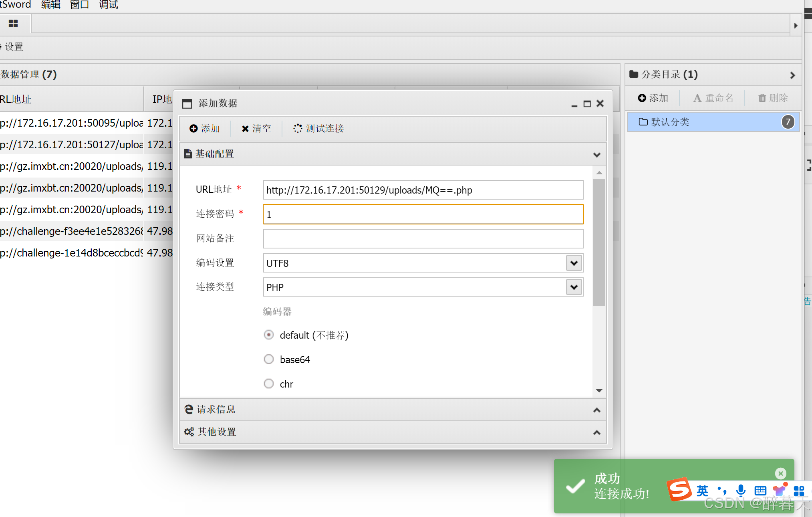Click the Add category plus icon in the sidebar
This screenshot has width=812, height=517.
642,98
